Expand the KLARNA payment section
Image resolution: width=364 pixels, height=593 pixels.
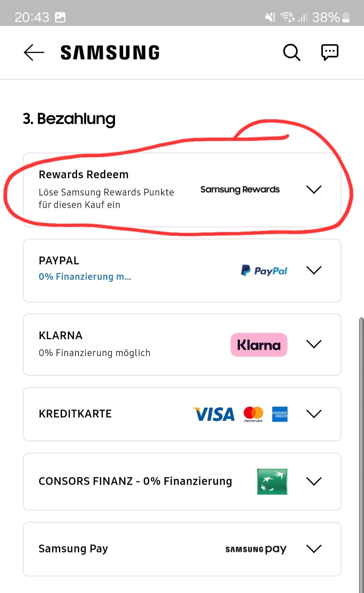tap(313, 344)
